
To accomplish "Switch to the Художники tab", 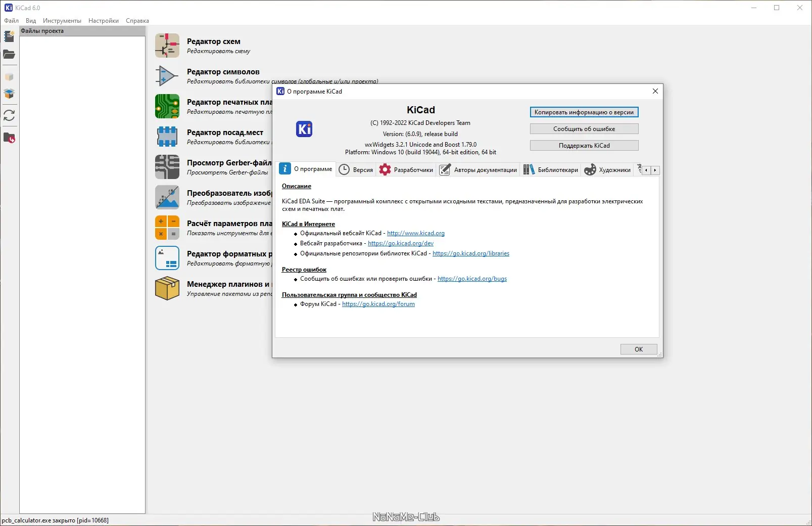I will click(607, 170).
